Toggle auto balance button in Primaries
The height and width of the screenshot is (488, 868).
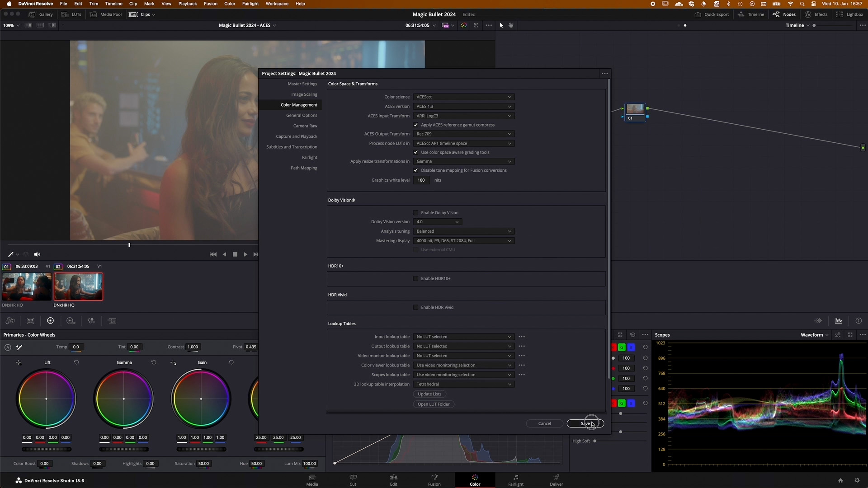click(8, 347)
